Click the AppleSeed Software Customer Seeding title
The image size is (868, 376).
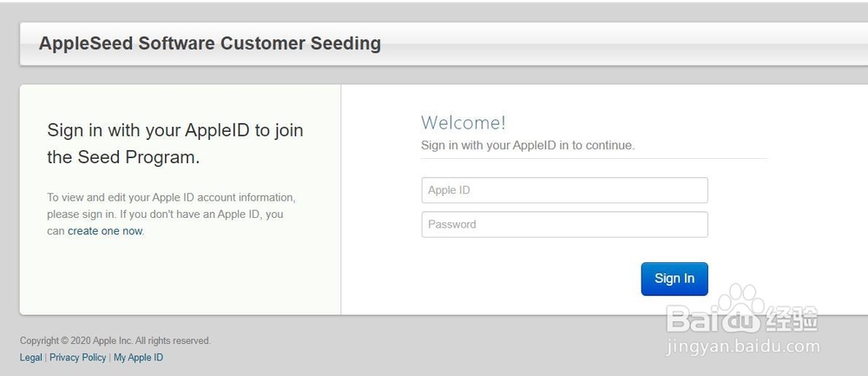pos(210,43)
